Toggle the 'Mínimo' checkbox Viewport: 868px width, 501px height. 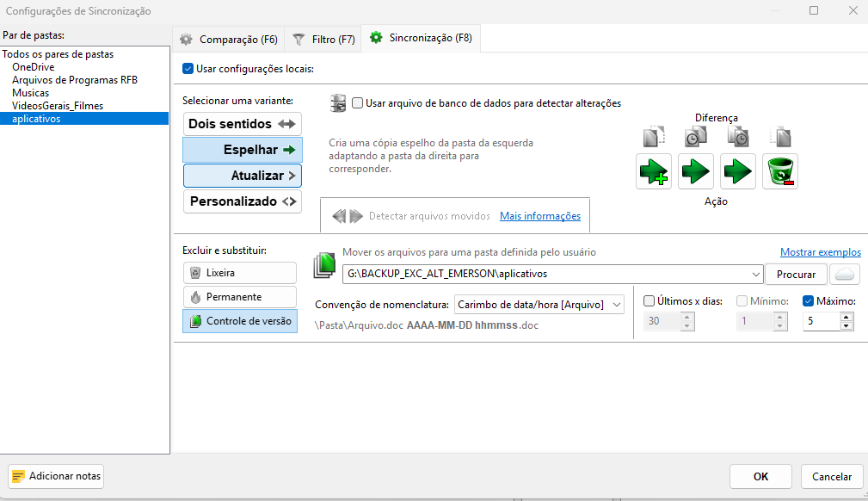pyautogui.click(x=742, y=301)
